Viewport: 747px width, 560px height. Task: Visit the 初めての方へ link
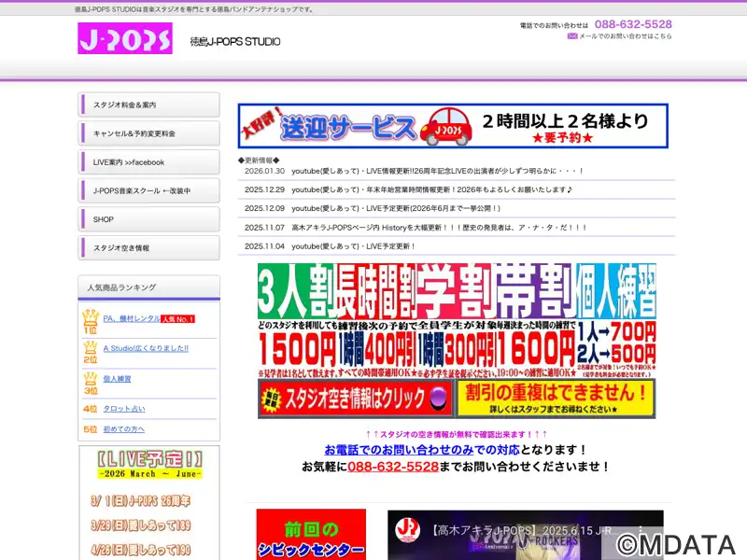(124, 429)
